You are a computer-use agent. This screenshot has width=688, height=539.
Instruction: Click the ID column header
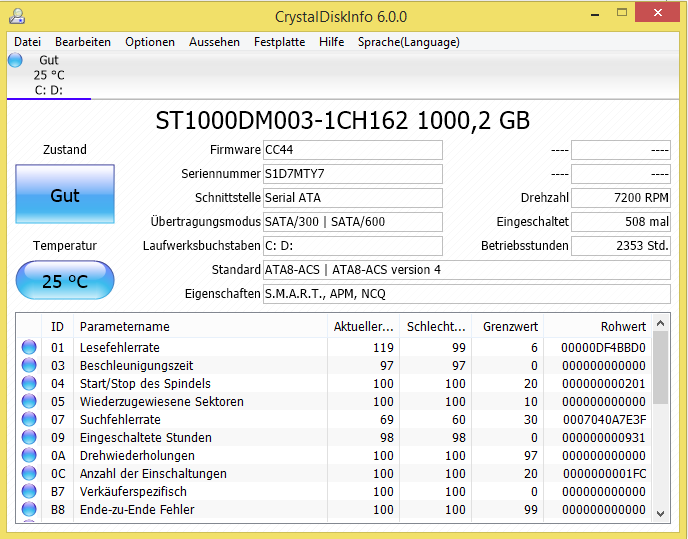pyautogui.click(x=57, y=327)
